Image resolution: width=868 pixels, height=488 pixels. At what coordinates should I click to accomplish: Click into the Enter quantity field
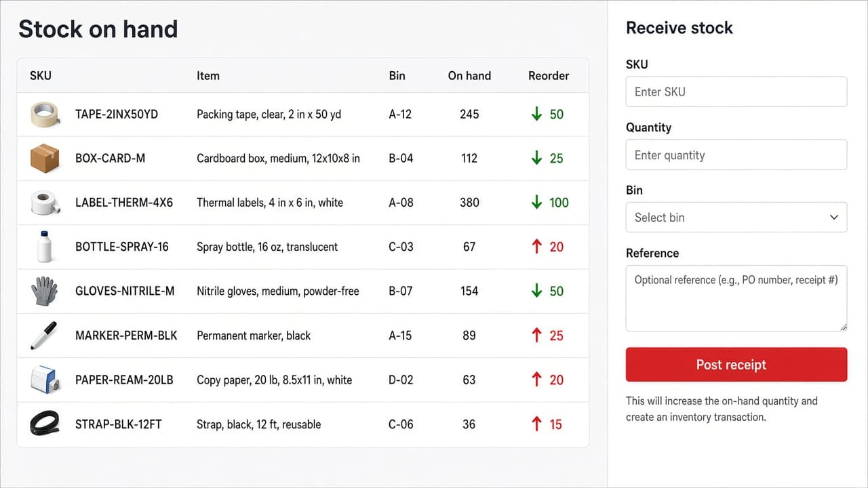[736, 155]
